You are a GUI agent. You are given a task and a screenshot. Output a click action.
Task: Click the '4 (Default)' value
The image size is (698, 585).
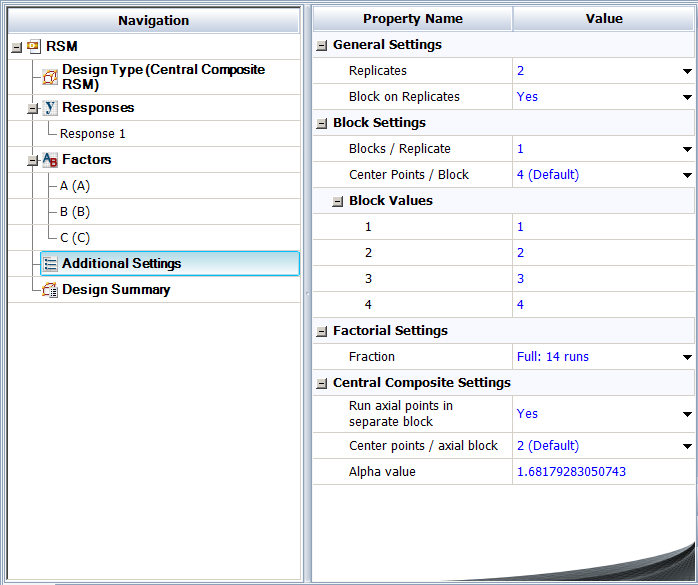pyautogui.click(x=548, y=175)
